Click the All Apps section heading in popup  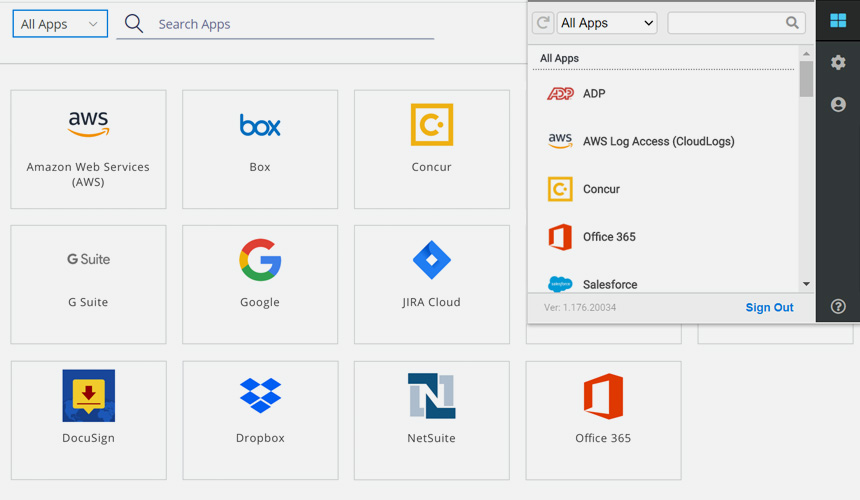(559, 58)
